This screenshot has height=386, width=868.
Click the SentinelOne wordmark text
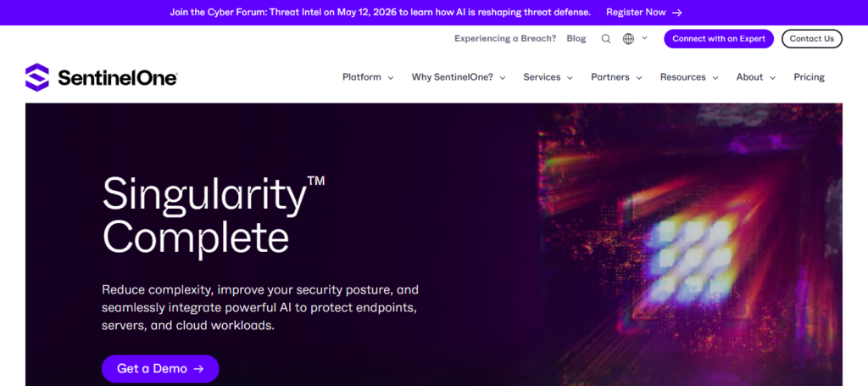(x=117, y=78)
